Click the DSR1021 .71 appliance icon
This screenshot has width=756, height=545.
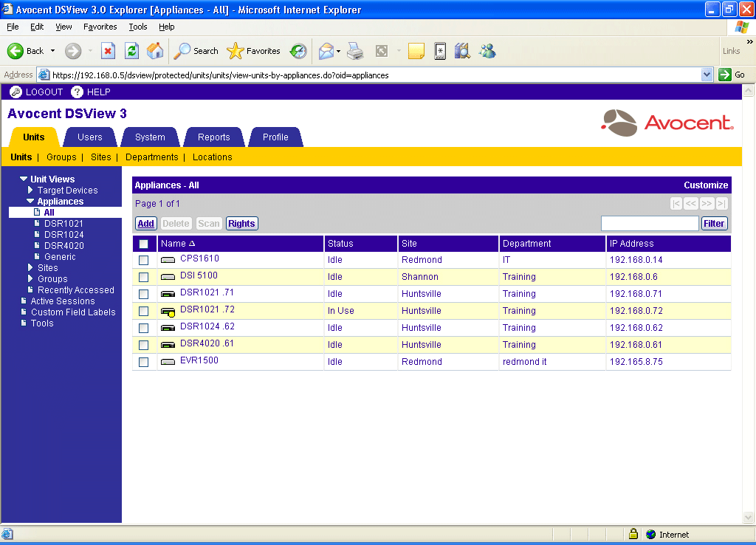[168, 294]
